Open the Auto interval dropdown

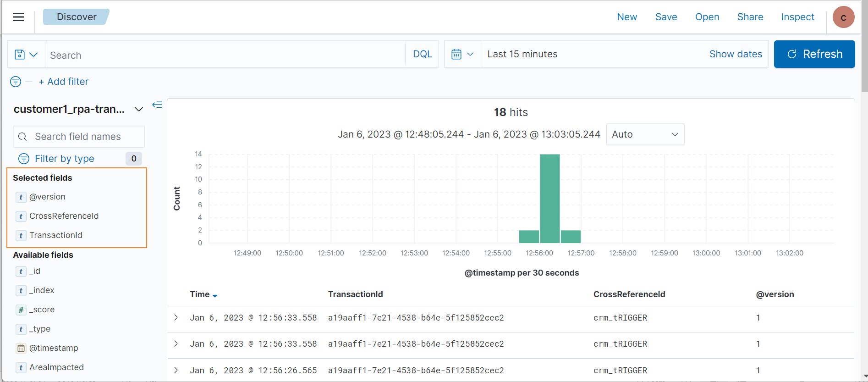pyautogui.click(x=645, y=134)
